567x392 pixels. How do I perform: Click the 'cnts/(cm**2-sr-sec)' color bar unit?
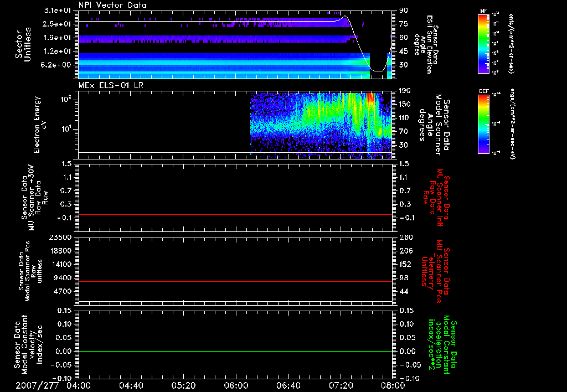tap(511, 44)
